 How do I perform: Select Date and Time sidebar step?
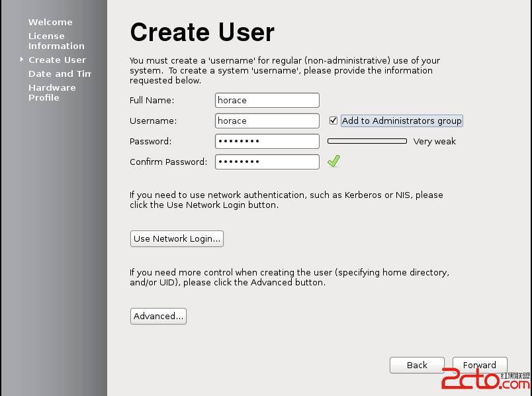[60, 74]
